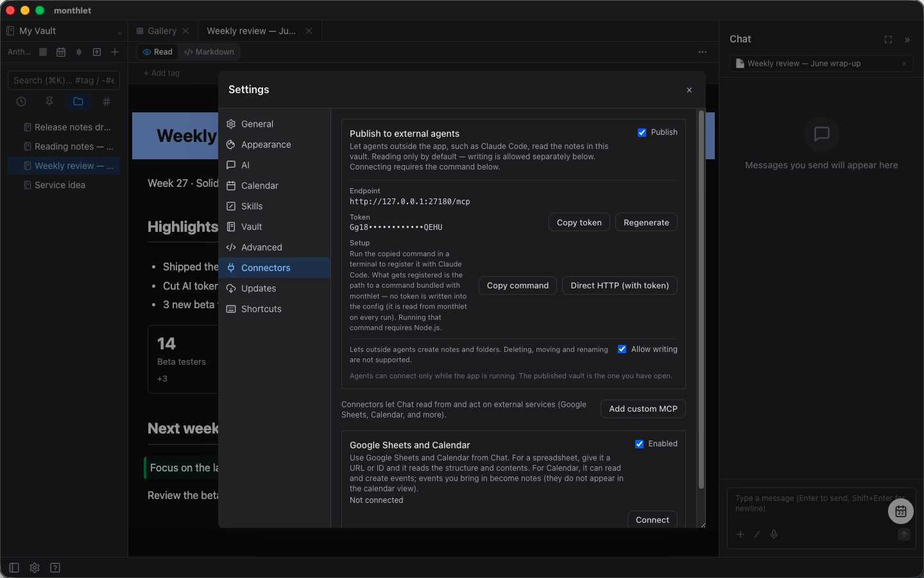
Task: Open Reading notes note
Action: click(64, 146)
